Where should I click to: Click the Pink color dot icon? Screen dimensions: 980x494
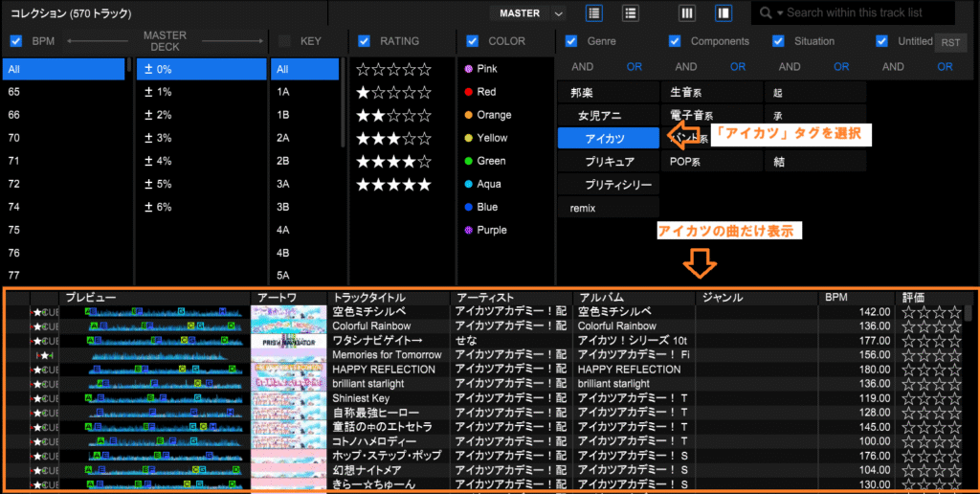click(468, 69)
